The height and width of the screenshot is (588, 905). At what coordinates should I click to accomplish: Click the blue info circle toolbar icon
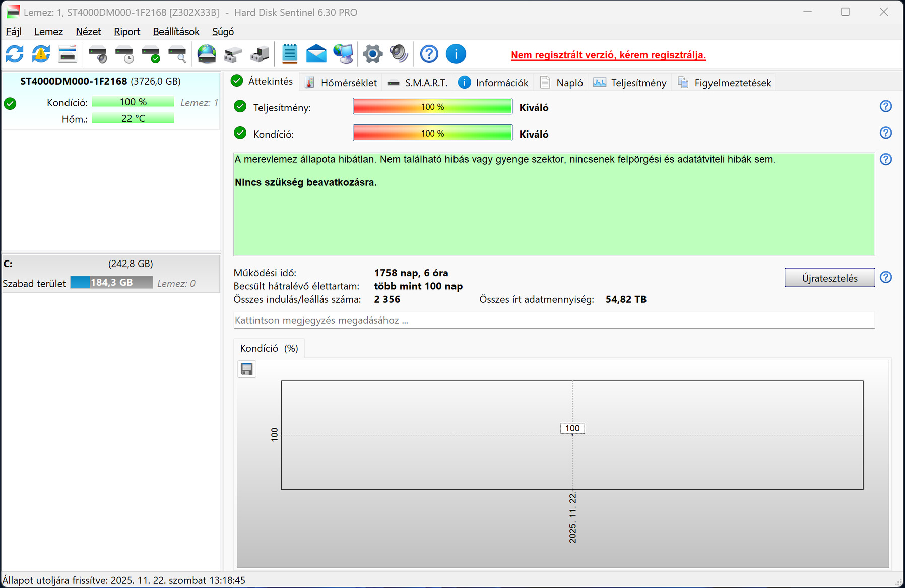[x=456, y=54]
